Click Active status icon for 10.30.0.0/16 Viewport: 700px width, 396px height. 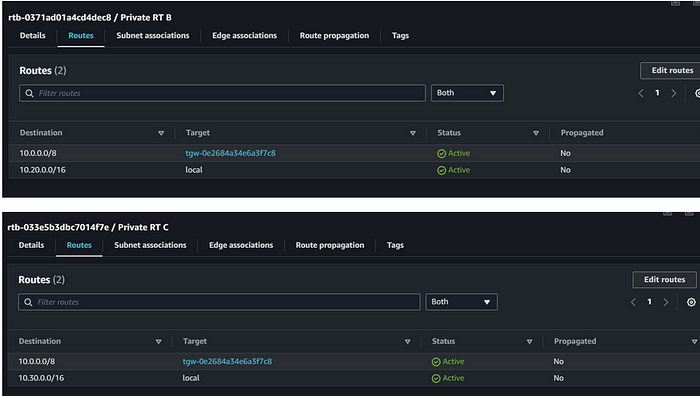(436, 379)
